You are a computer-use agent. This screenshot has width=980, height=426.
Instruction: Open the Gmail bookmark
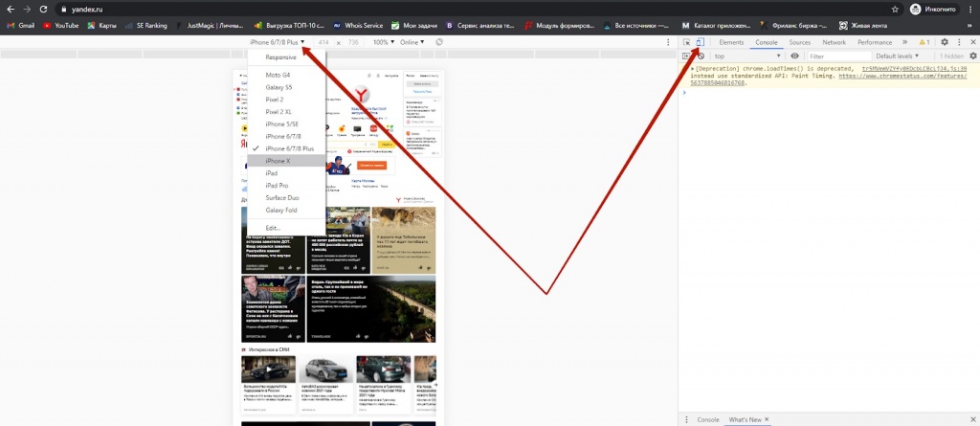click(21, 26)
